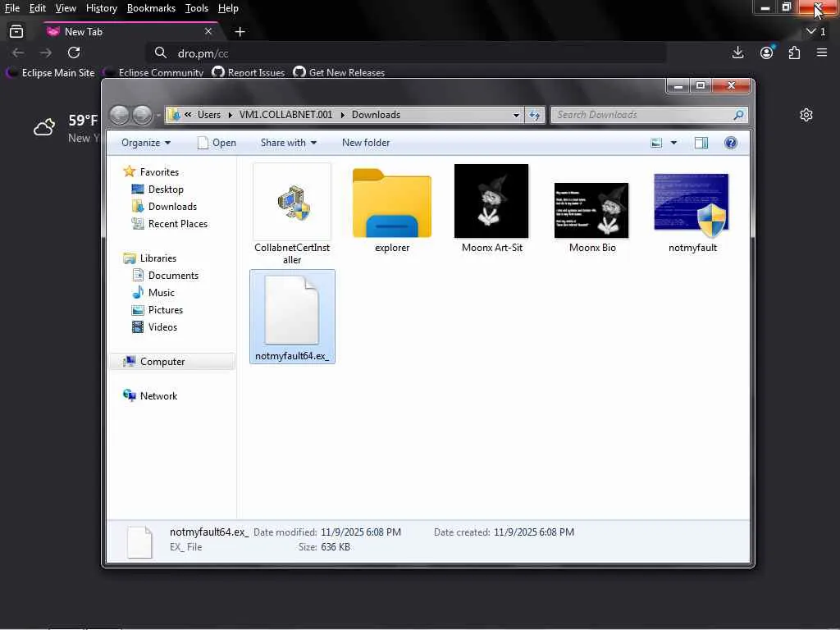Viewport: 840px width, 630px height.
Task: Open the Organize menu
Action: tap(146, 143)
